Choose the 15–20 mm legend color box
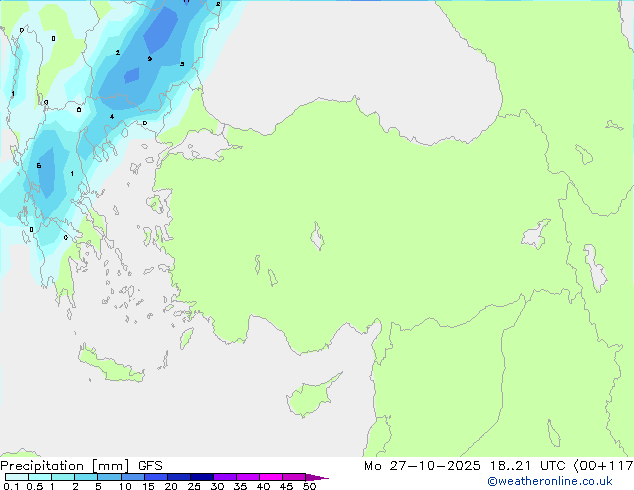Screen dimensions: 634x490 click(156, 477)
